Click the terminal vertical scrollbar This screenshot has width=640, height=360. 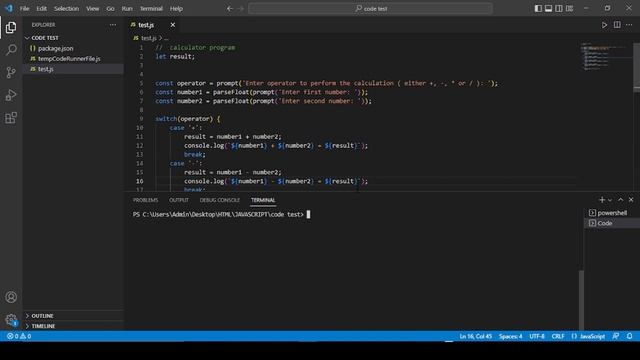[581, 299]
